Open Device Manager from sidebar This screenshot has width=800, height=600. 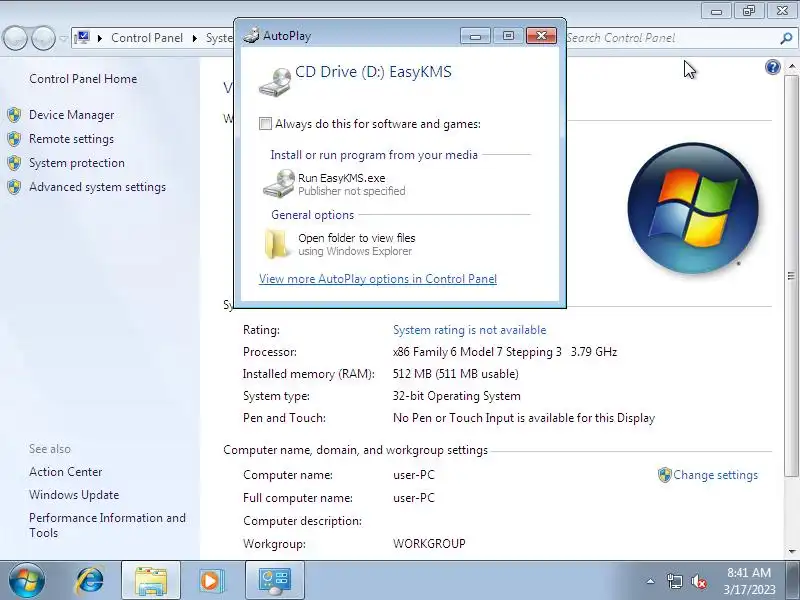[71, 115]
